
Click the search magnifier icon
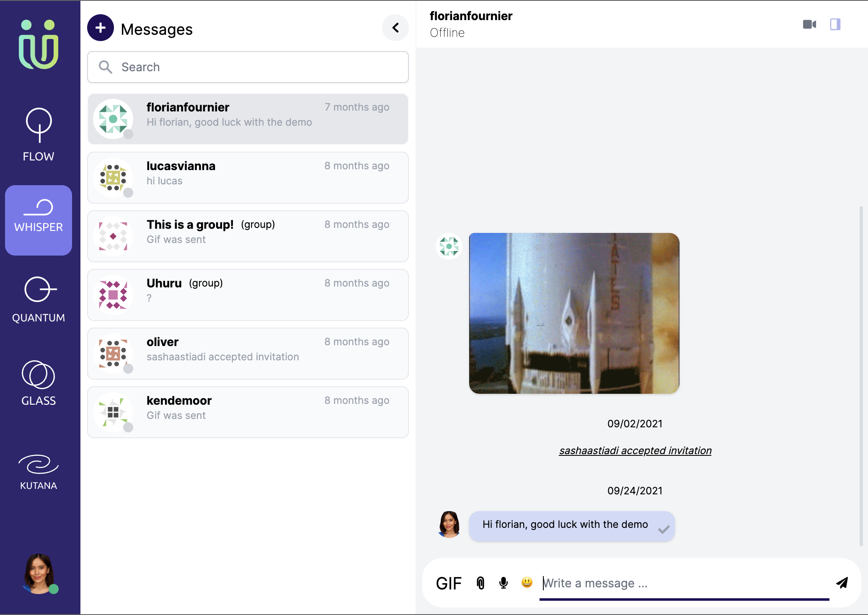click(x=106, y=67)
